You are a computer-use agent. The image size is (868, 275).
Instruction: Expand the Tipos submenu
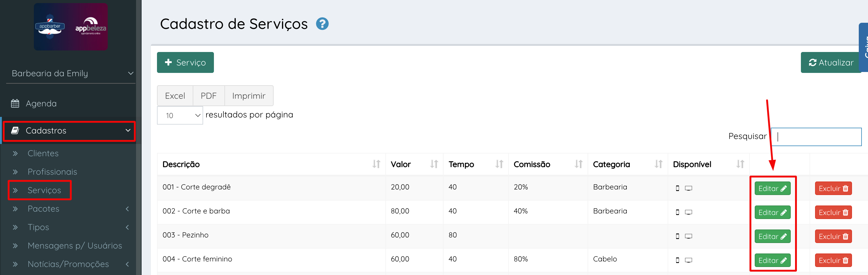tap(127, 227)
